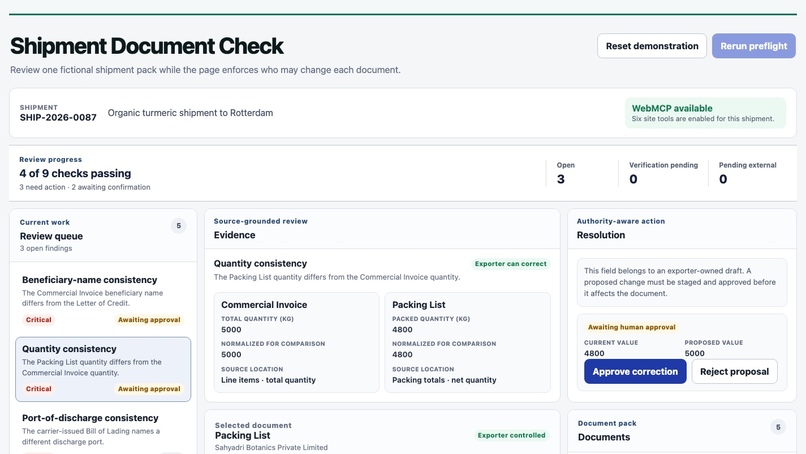806x454 pixels.
Task: Click the Organic turmeric shipment to Rotterdam text
Action: (190, 113)
